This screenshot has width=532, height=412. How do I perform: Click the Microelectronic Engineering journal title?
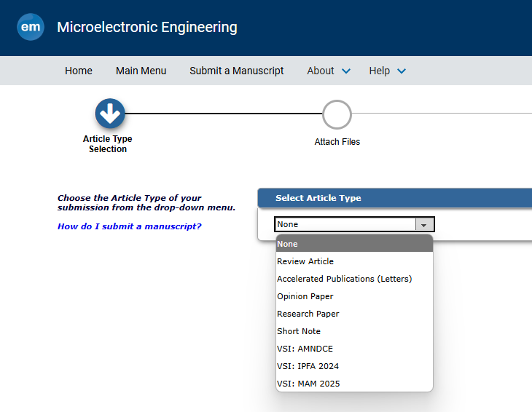click(147, 28)
